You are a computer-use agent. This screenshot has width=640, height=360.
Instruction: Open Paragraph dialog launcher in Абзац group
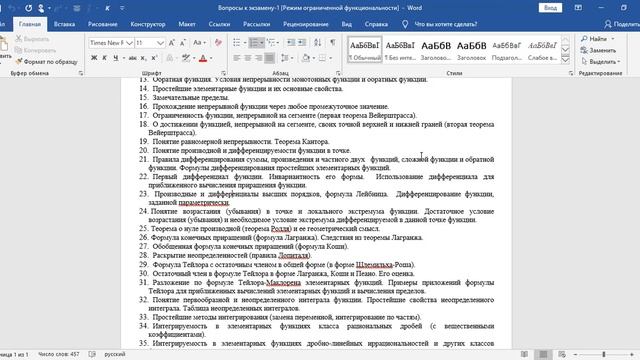click(338, 73)
